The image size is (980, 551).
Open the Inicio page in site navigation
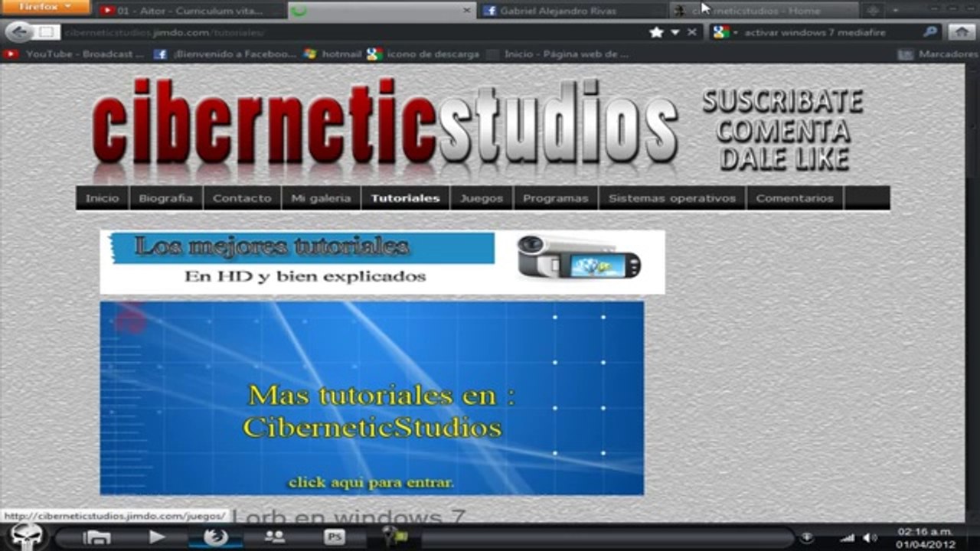103,198
